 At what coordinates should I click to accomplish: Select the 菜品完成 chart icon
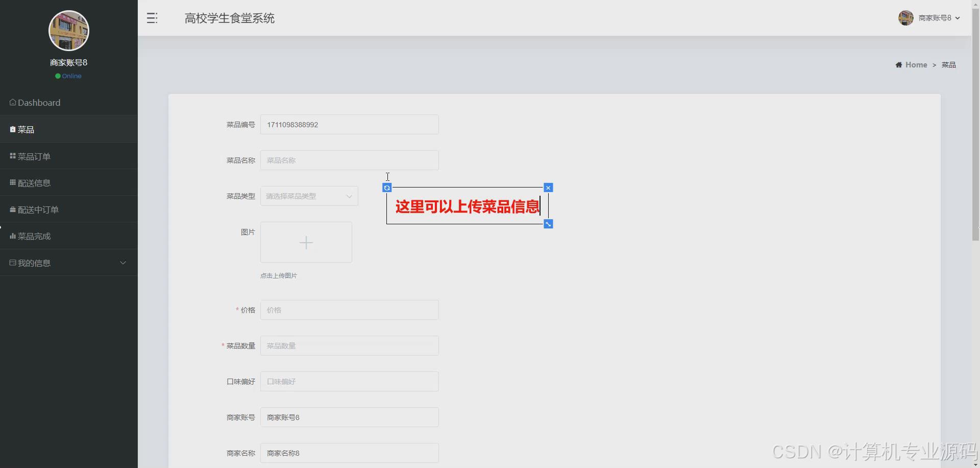[x=12, y=236]
